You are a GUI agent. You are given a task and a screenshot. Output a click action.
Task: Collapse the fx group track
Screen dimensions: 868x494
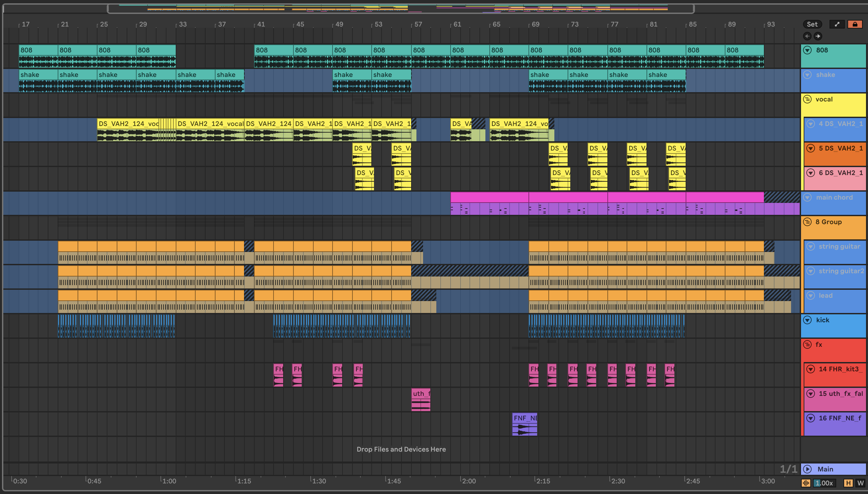pos(807,344)
